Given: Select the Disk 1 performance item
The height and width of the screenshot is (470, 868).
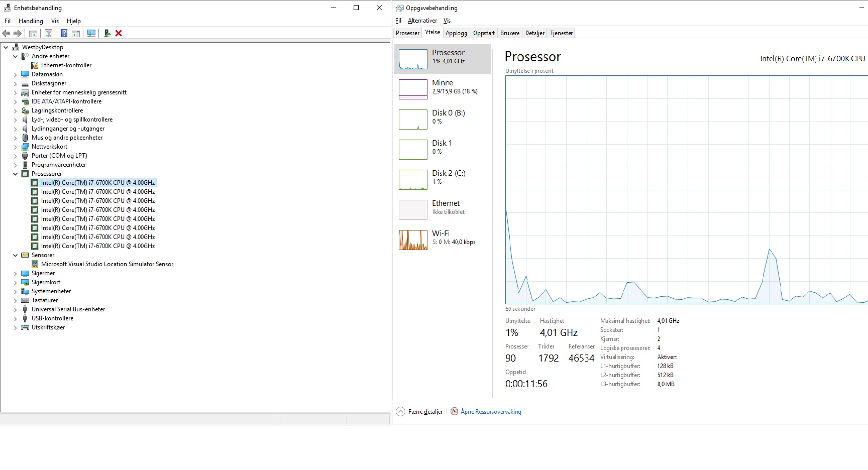Looking at the screenshot, I should (443, 150).
